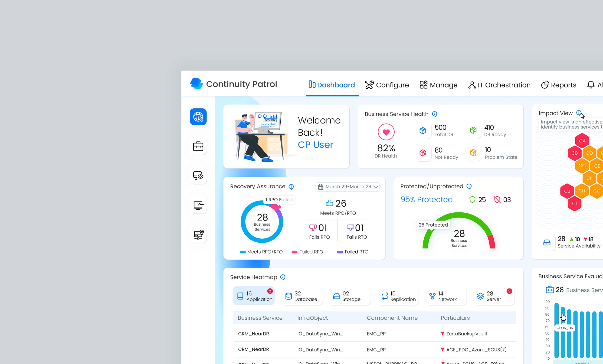The image size is (603, 364).
Task: Click the Impact View info icon
Action: click(579, 113)
